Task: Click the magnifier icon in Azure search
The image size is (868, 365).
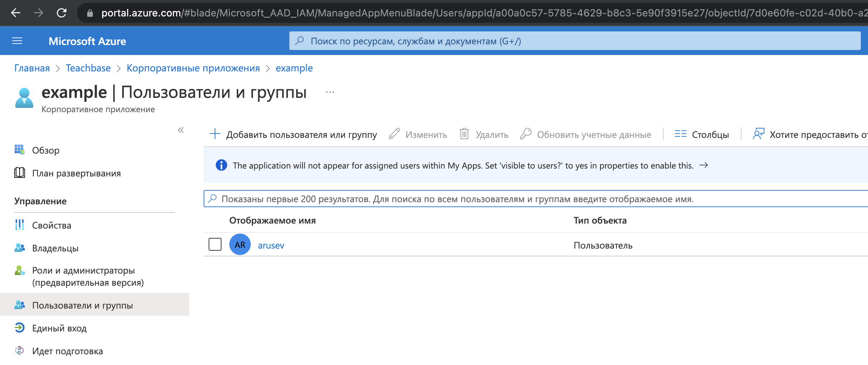Action: (x=299, y=41)
